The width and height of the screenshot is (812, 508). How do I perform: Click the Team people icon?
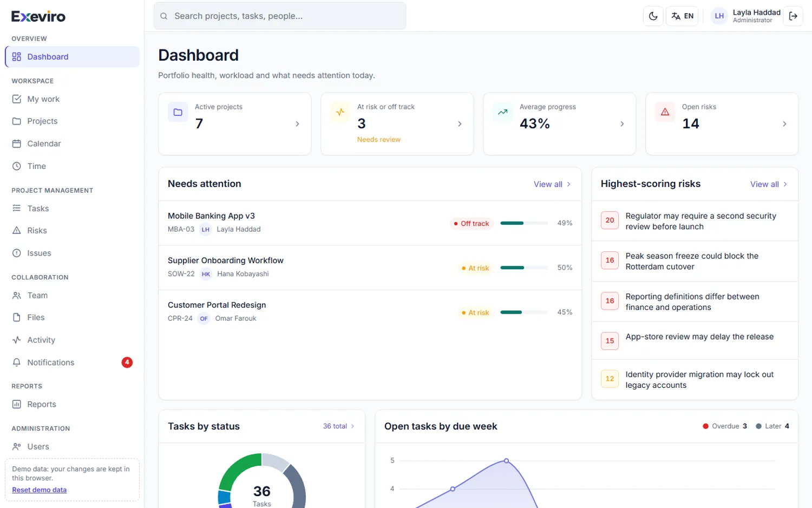(x=17, y=295)
